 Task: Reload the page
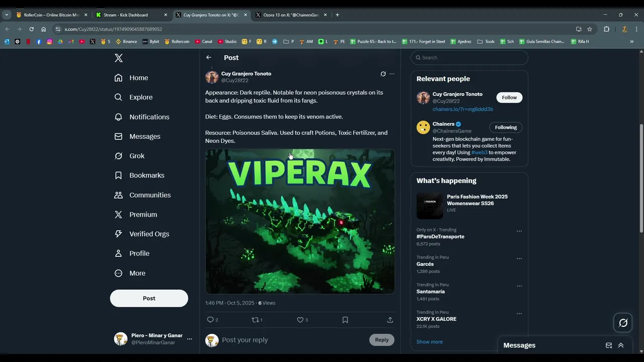point(31,29)
